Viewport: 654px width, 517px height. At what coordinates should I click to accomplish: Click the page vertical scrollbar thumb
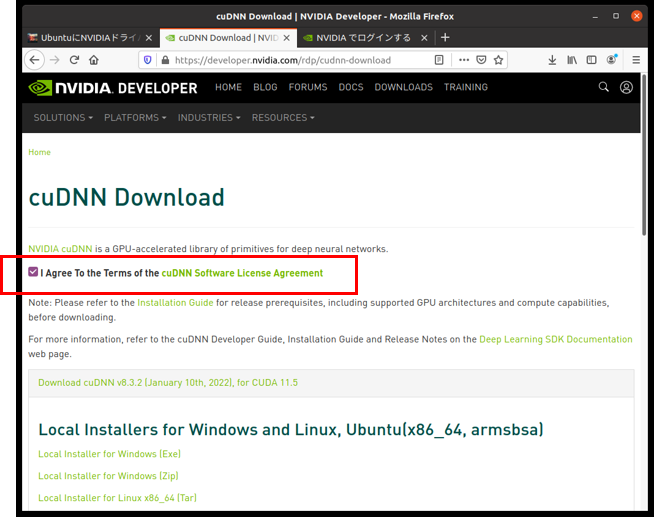click(644, 154)
